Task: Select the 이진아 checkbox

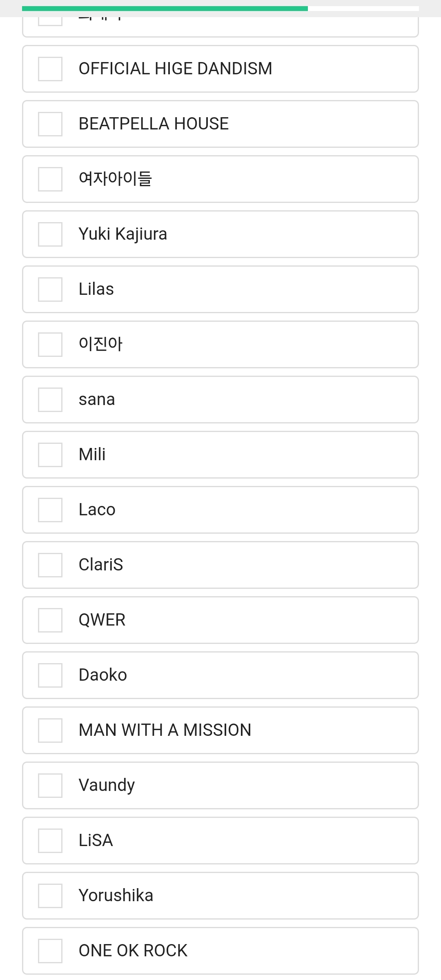Action: 50,345
